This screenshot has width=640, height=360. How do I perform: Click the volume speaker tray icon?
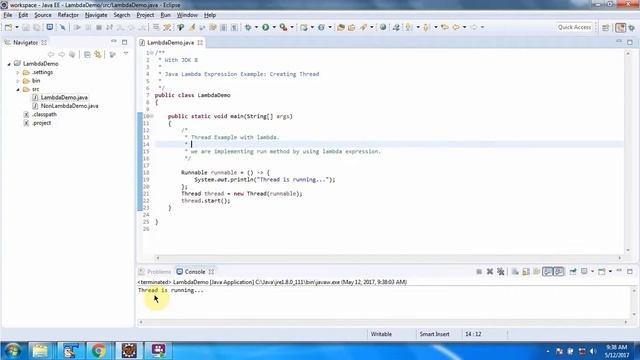593,351
